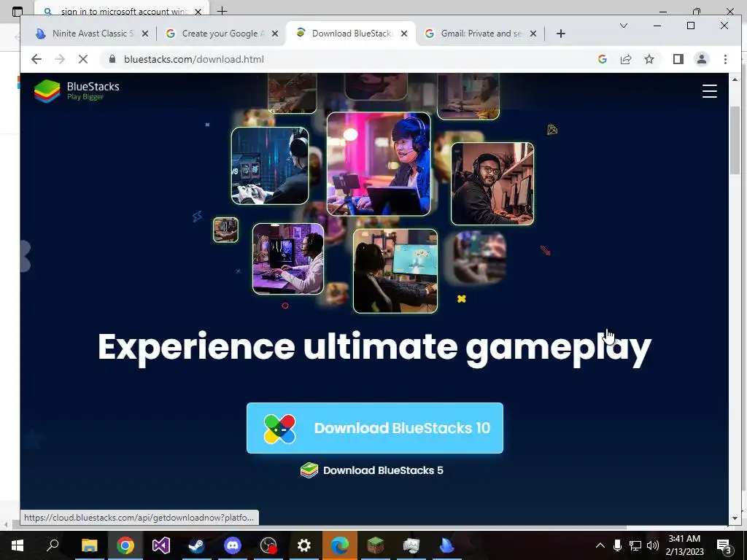Click the share page icon

click(x=625, y=59)
